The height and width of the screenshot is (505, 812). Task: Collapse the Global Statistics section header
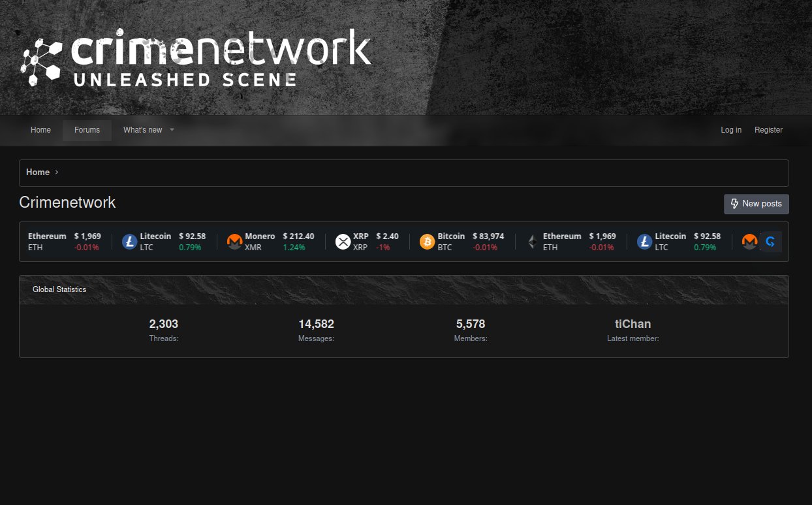(x=59, y=289)
